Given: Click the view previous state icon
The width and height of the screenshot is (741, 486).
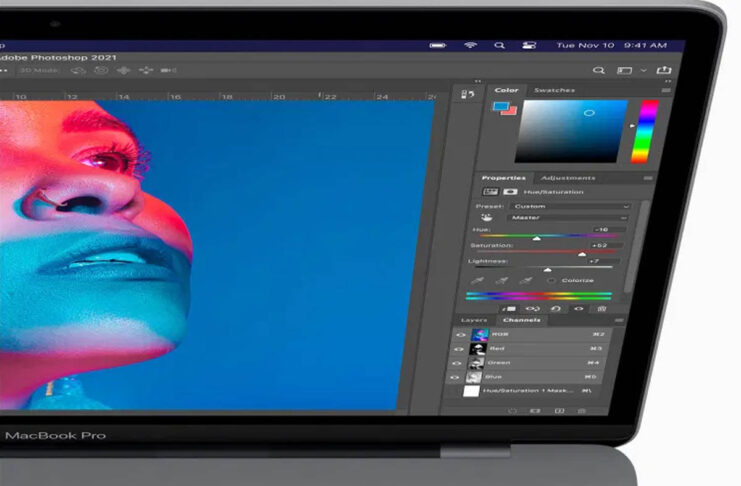Looking at the screenshot, I should pos(533,309).
